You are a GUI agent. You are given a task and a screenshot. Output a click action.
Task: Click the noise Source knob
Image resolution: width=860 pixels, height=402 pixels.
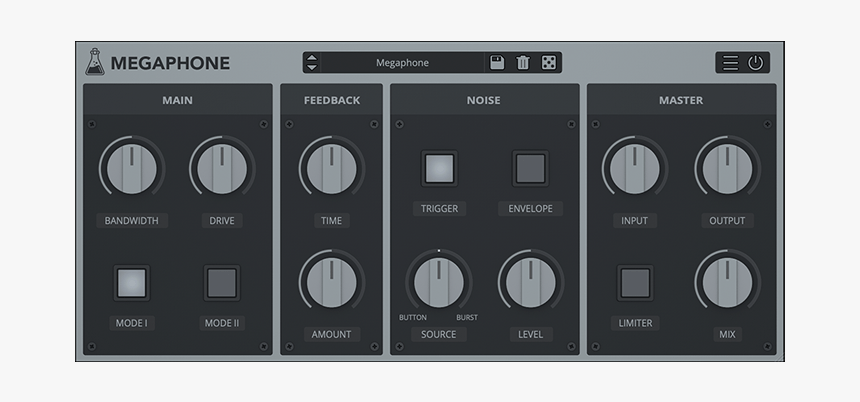438,283
